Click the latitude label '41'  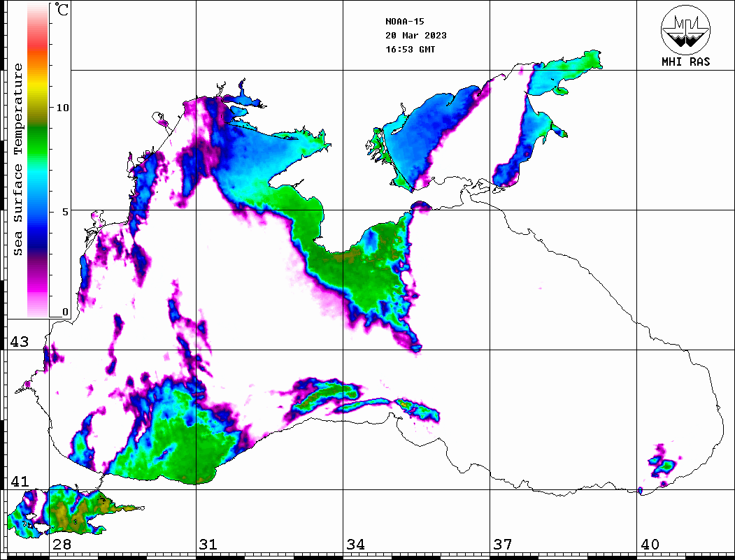point(20,482)
